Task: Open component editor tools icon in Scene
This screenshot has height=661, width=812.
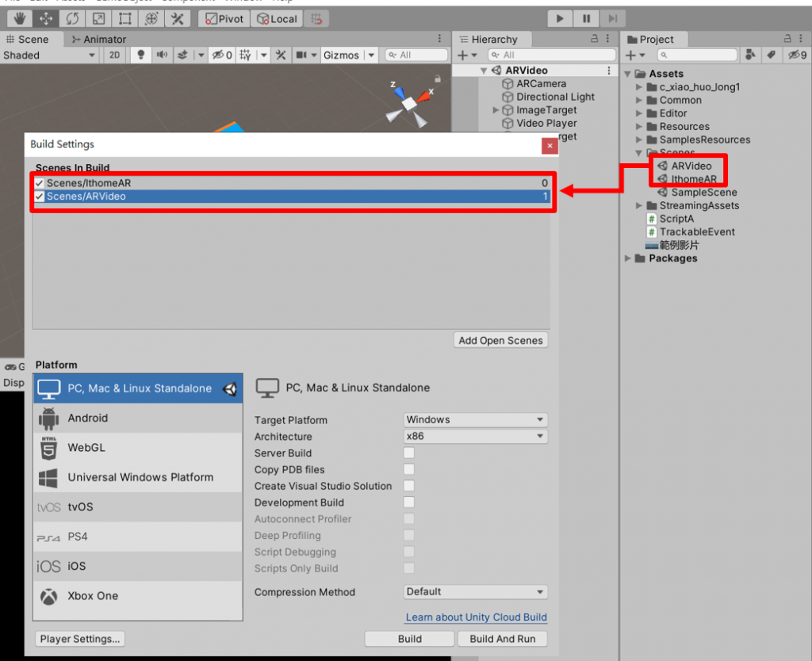Action: click(281, 55)
